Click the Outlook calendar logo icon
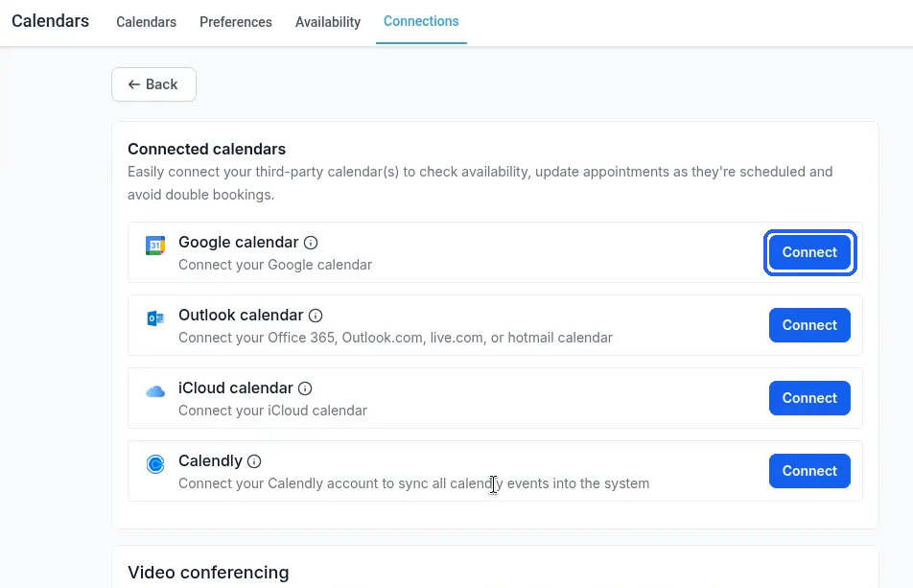The height and width of the screenshot is (588, 913). click(x=155, y=318)
